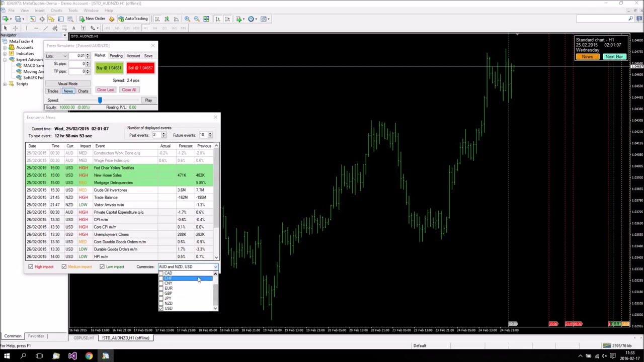Uncheck USD in the currencies list
Viewport: 644px width, 362px height.
click(161, 308)
